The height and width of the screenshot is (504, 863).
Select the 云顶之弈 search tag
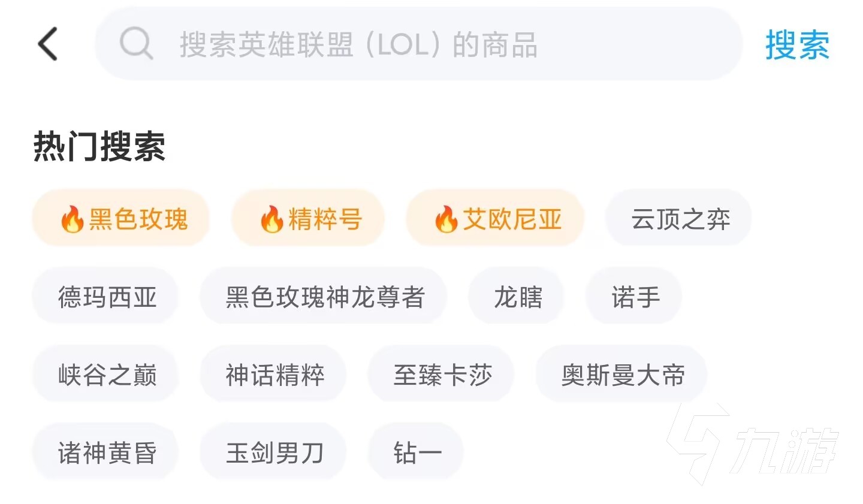pyautogui.click(x=678, y=219)
